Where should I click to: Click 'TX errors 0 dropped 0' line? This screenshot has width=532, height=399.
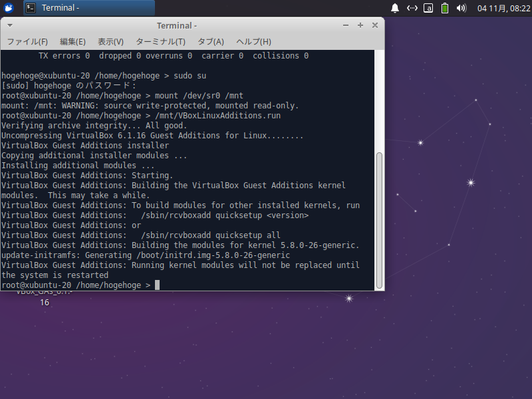coord(174,56)
